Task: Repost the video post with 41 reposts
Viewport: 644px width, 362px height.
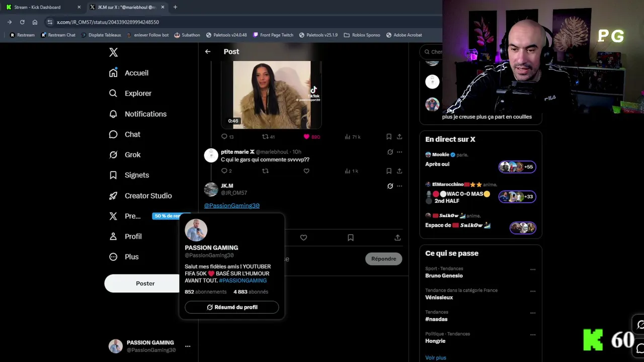Action: coord(268,137)
